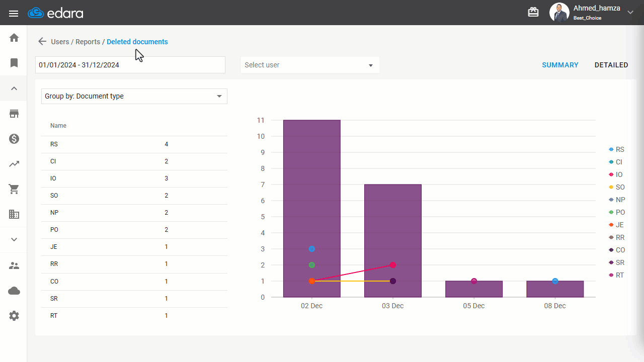644x362 pixels.
Task: Open the bookmarks sidebar icon
Action: (x=14, y=63)
